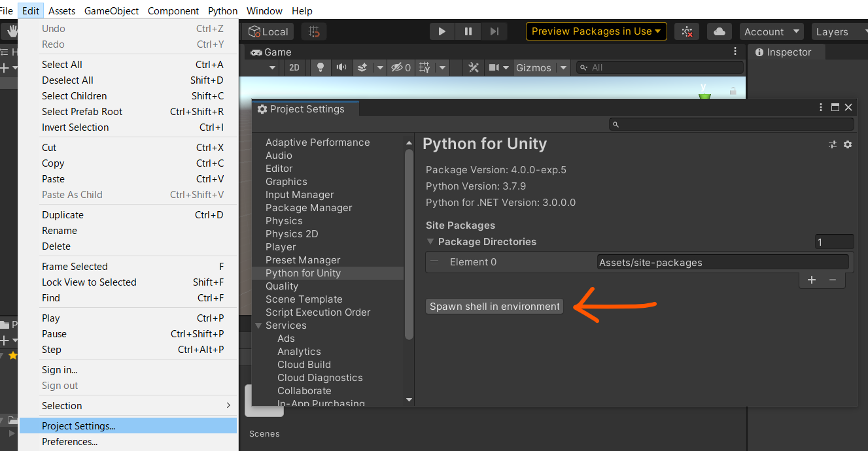
Task: Click the Step frame button
Action: click(494, 31)
